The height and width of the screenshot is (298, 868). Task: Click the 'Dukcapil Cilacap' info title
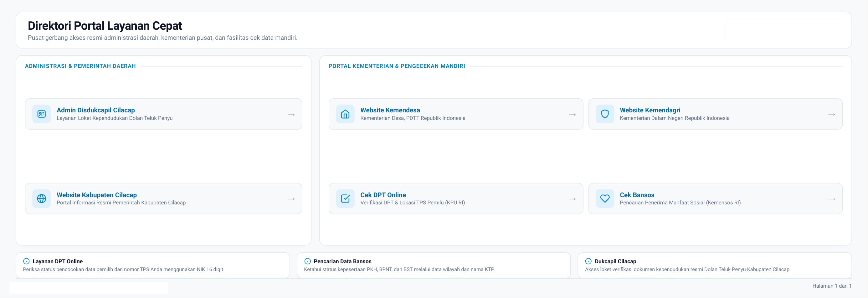coord(615,261)
